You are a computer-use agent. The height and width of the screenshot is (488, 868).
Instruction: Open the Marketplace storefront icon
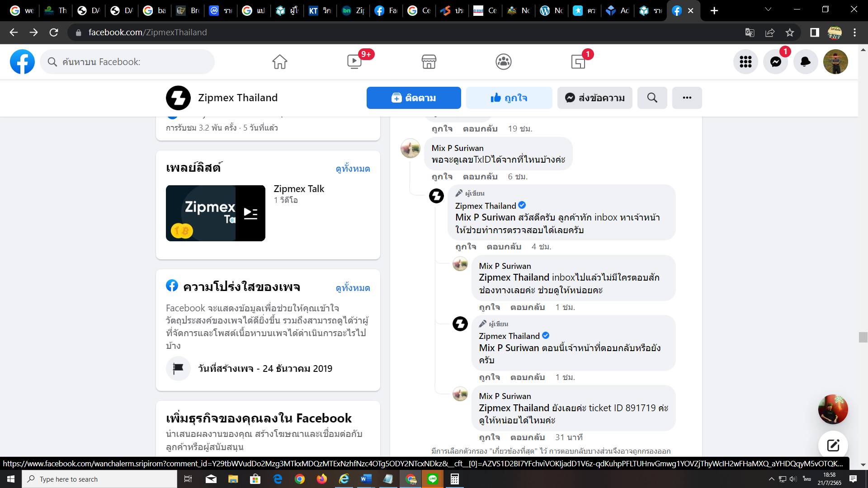(429, 61)
